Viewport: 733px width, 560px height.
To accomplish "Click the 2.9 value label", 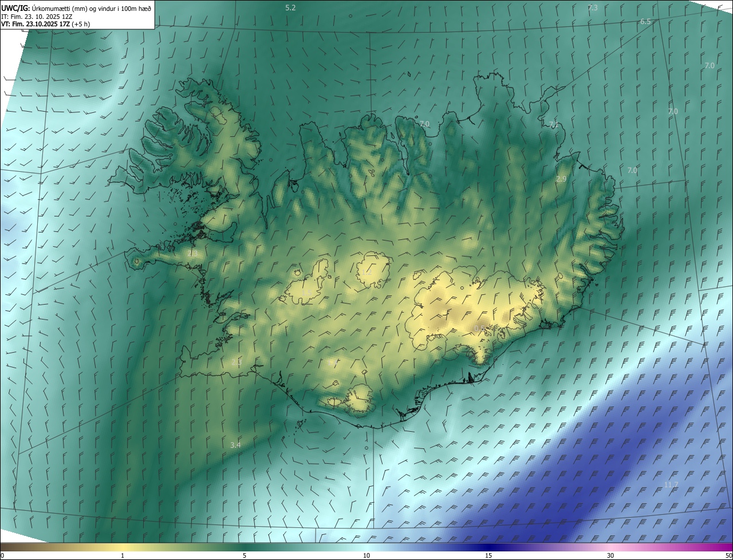I will click(x=561, y=179).
